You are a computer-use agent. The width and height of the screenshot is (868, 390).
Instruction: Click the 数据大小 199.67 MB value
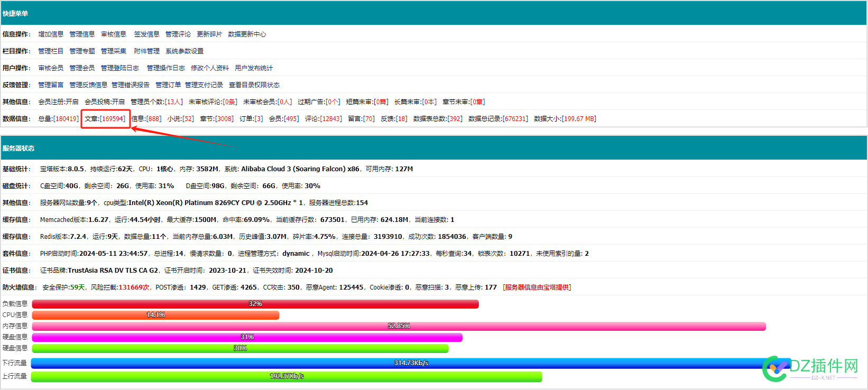coord(565,119)
